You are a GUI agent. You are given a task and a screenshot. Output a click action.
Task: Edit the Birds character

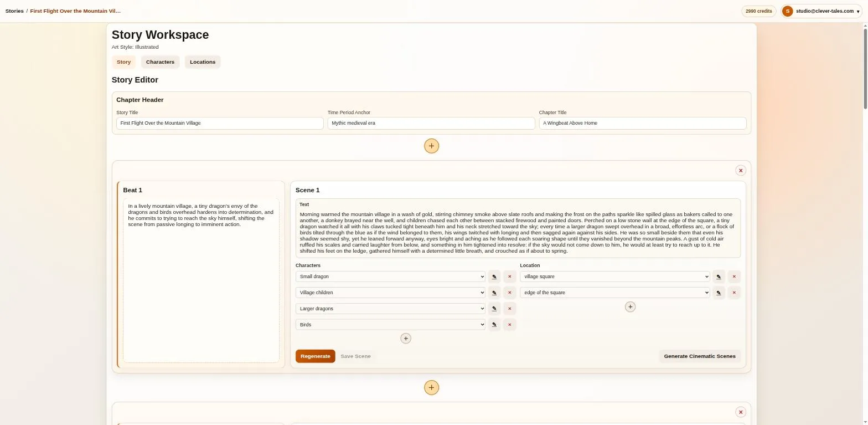[x=494, y=325]
